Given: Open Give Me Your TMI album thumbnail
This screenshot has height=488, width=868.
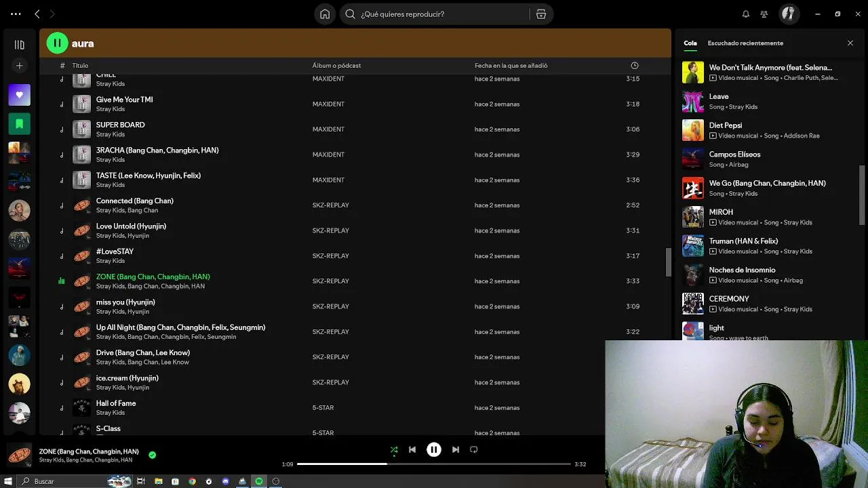Looking at the screenshot, I should tap(81, 104).
